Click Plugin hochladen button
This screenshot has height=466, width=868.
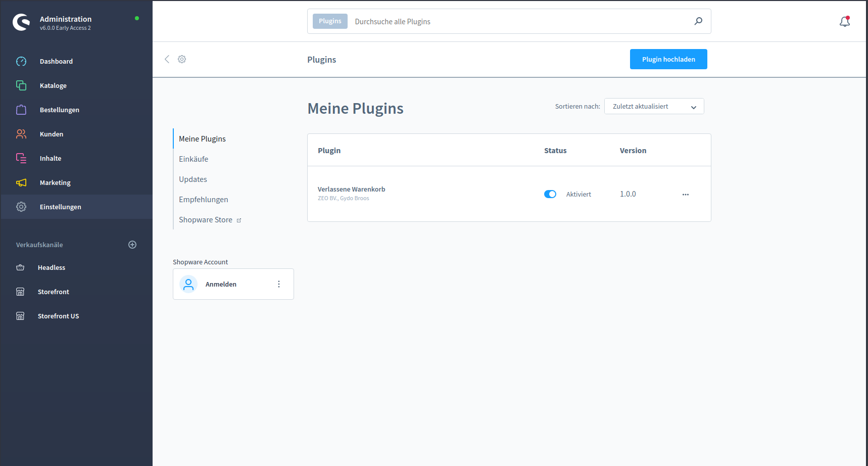668,59
